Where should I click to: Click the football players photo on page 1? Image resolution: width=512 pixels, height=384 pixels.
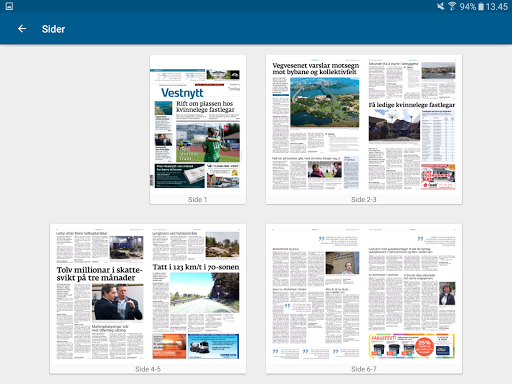(208, 143)
